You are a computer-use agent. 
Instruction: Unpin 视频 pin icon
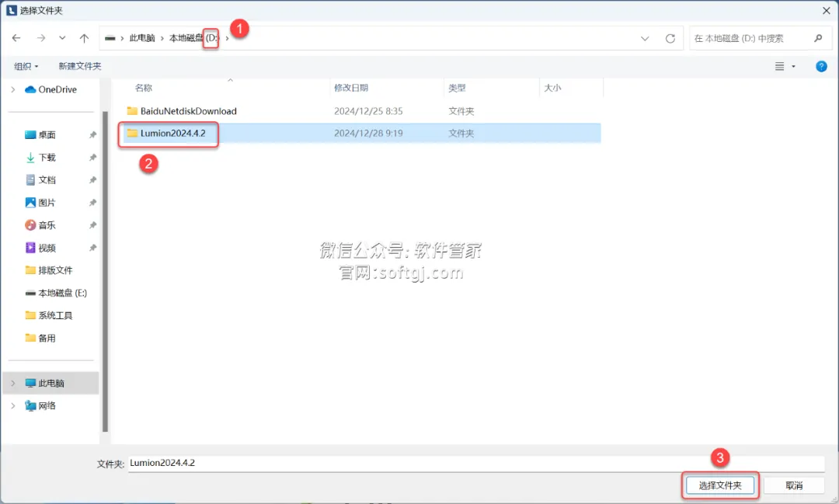click(x=92, y=248)
